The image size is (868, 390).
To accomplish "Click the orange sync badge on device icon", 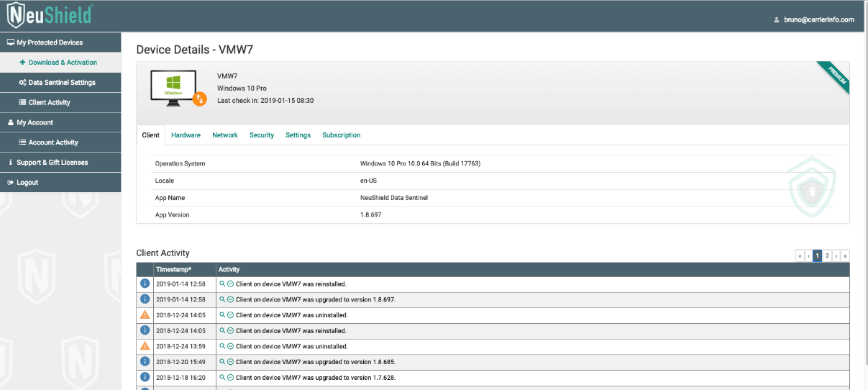I will [x=201, y=99].
